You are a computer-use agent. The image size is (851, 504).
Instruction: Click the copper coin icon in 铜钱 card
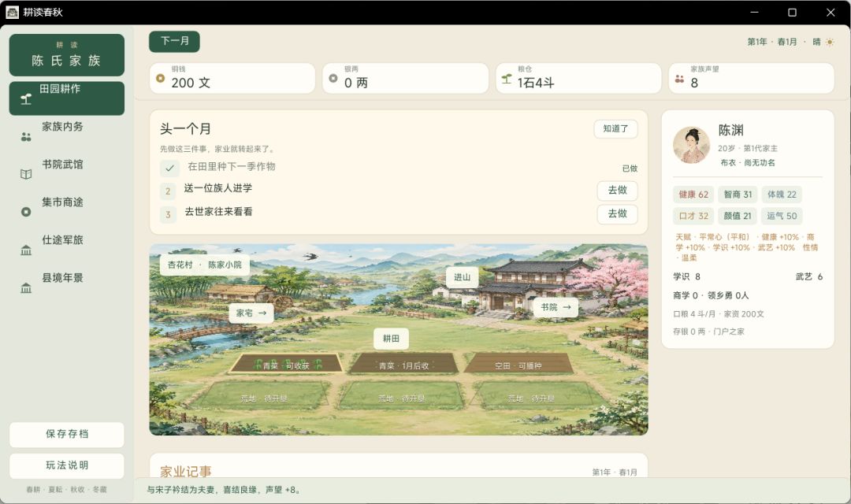tap(160, 78)
